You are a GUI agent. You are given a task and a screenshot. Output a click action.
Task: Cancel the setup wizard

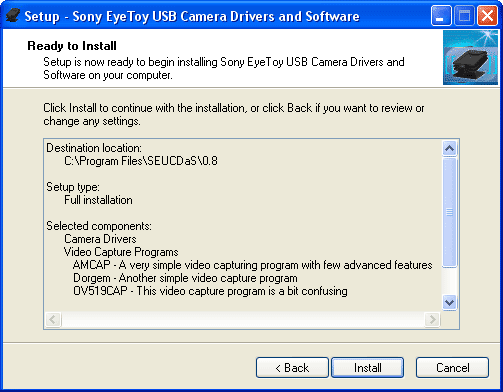coord(452,368)
